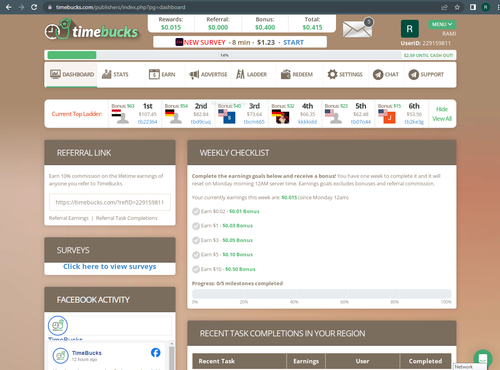Click the Earn $5 checklist checkmark
Viewport: 500px width, 370px height.
[196, 255]
